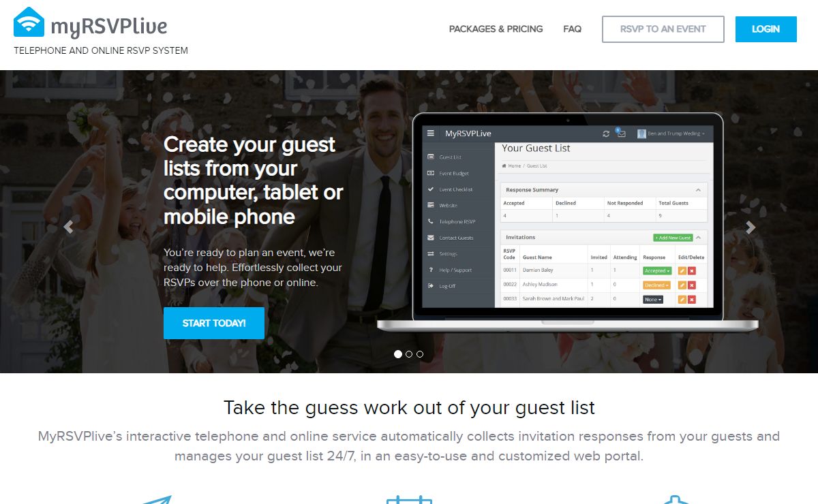Click the orange edit pencil for Damian Baley

point(682,270)
